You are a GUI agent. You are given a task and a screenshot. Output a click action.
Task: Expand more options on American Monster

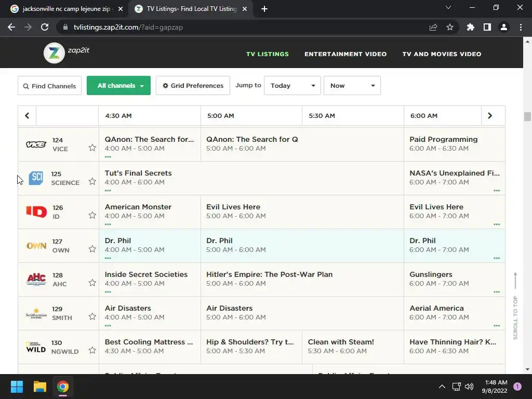(x=108, y=224)
